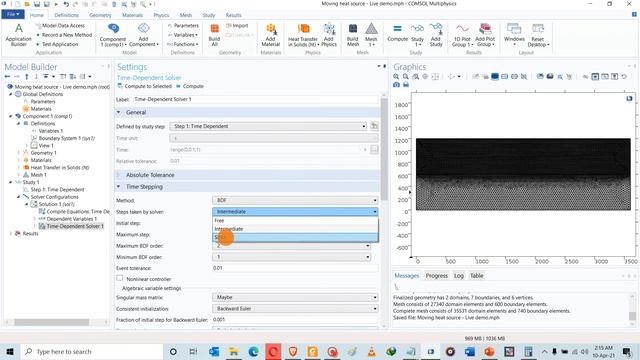Click the Reset Desktop icon

[x=538, y=34]
